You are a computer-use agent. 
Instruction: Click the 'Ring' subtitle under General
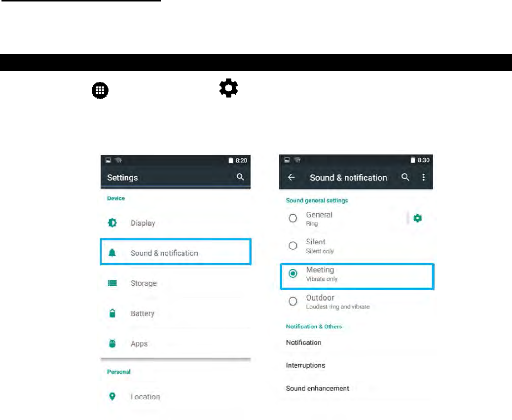click(312, 224)
